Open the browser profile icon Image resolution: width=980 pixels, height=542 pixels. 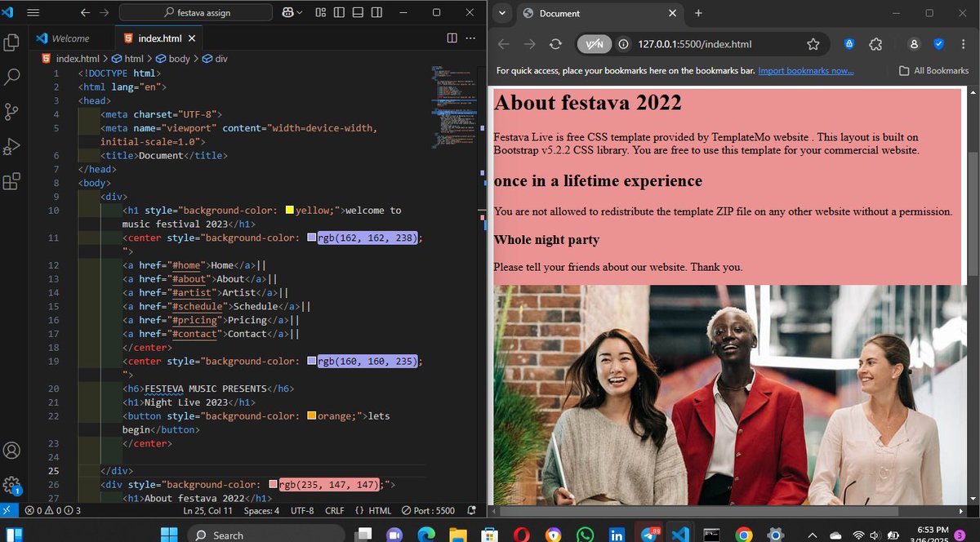pyautogui.click(x=914, y=44)
